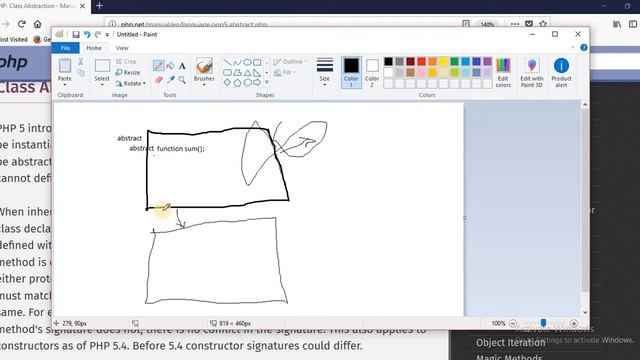Open the Outline dropdown
The image size is (640, 360).
[291, 62]
